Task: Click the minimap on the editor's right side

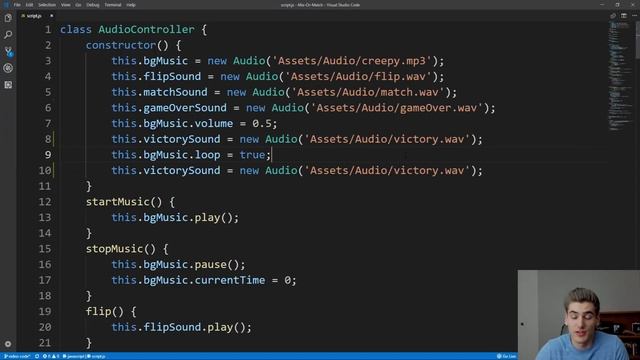Action: tap(620, 76)
